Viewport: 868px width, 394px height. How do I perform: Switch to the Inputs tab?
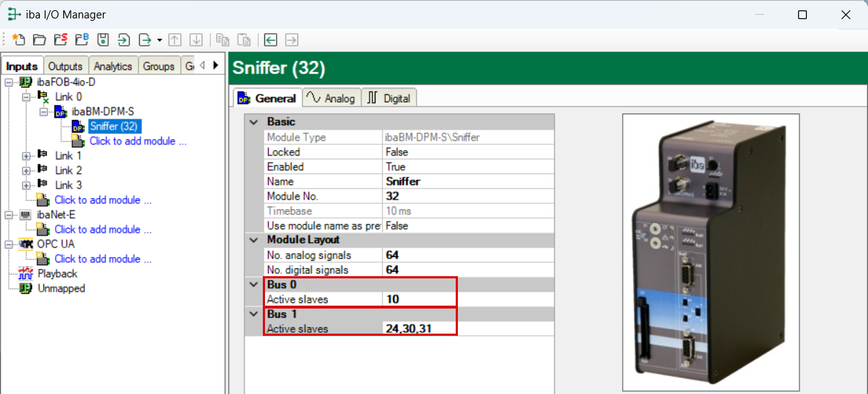22,66
